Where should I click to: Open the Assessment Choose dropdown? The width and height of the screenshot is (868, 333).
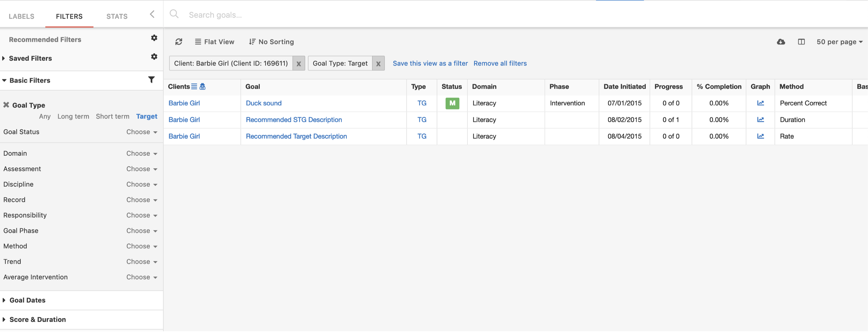pyautogui.click(x=142, y=169)
